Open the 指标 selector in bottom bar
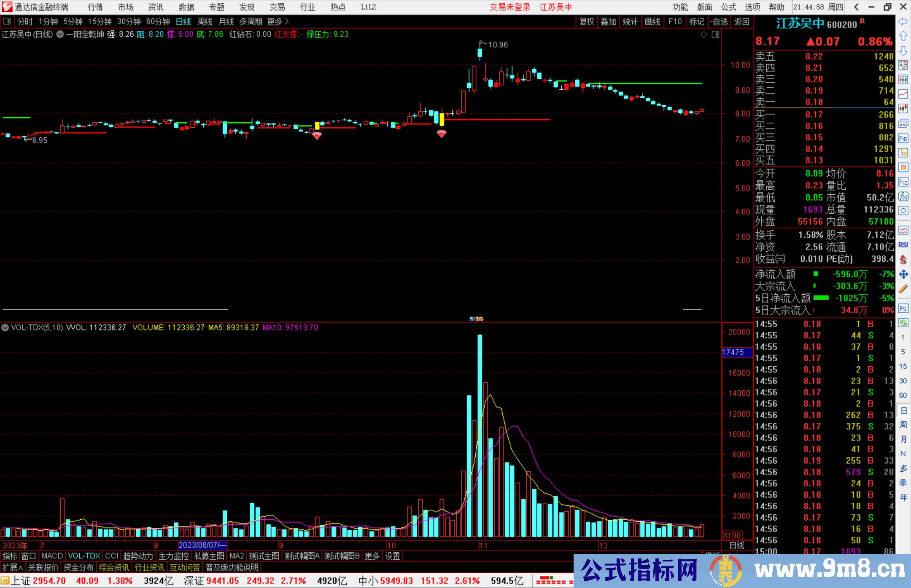This screenshot has width=911, height=588. [x=10, y=556]
